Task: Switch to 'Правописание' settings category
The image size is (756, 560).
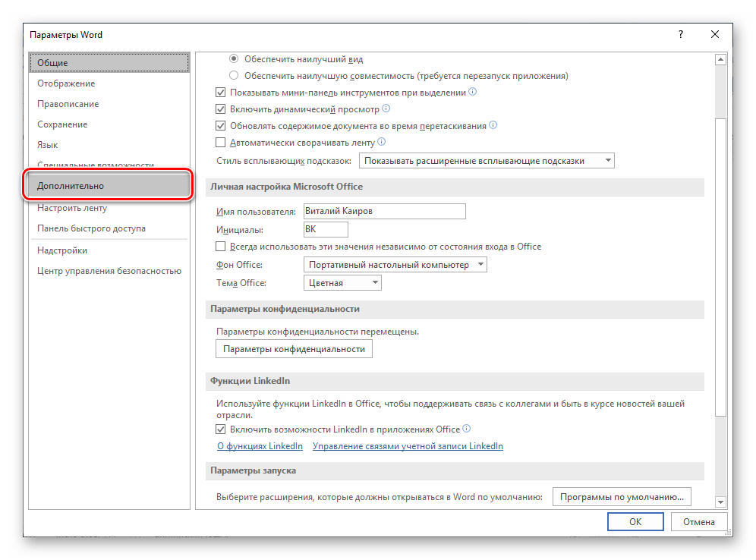Action: coord(68,104)
